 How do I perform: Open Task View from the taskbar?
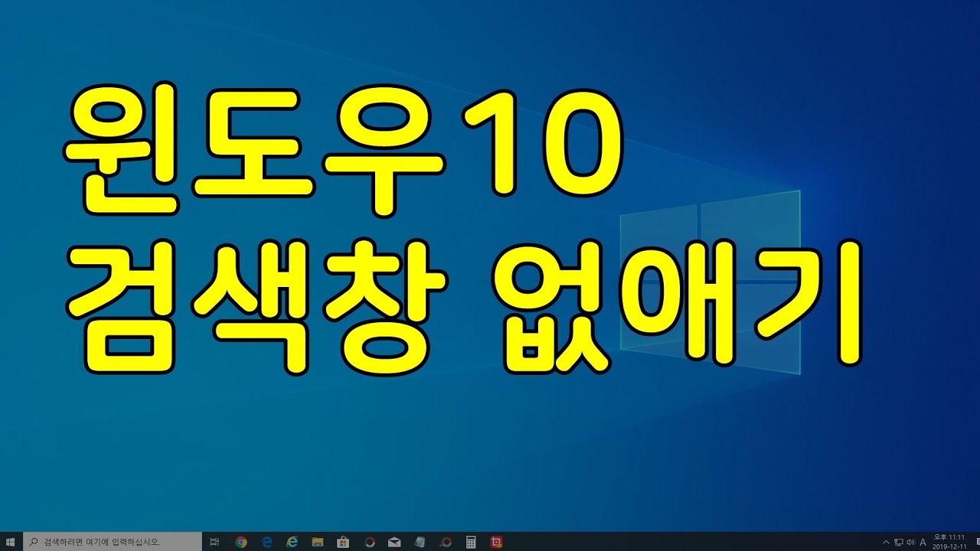pyautogui.click(x=214, y=542)
